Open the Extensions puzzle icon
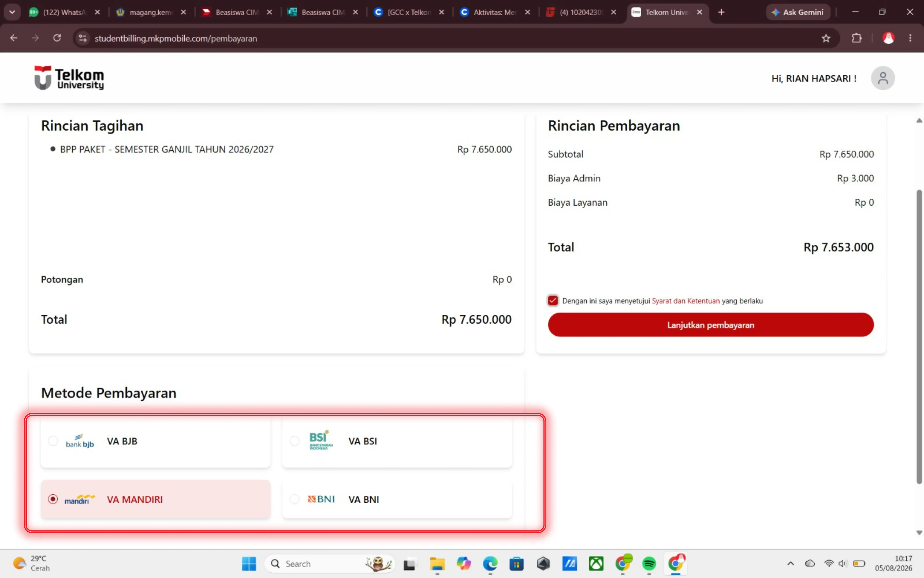This screenshot has width=924, height=578. tap(856, 38)
